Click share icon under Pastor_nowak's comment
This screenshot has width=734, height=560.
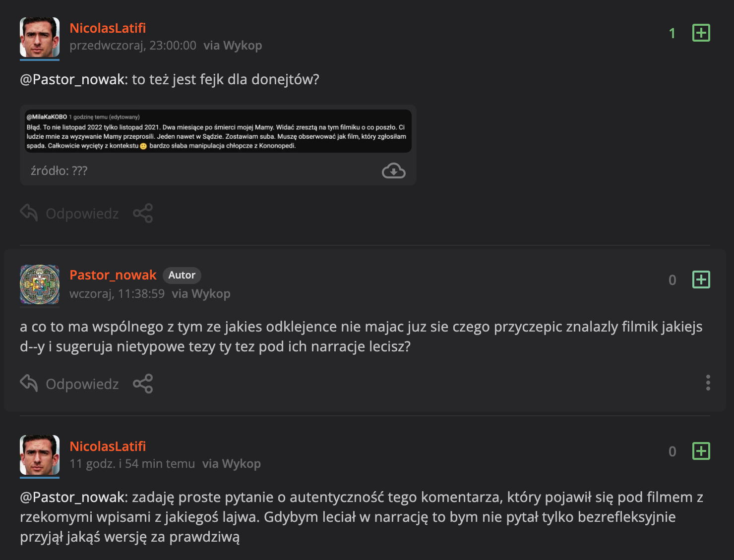point(143,384)
